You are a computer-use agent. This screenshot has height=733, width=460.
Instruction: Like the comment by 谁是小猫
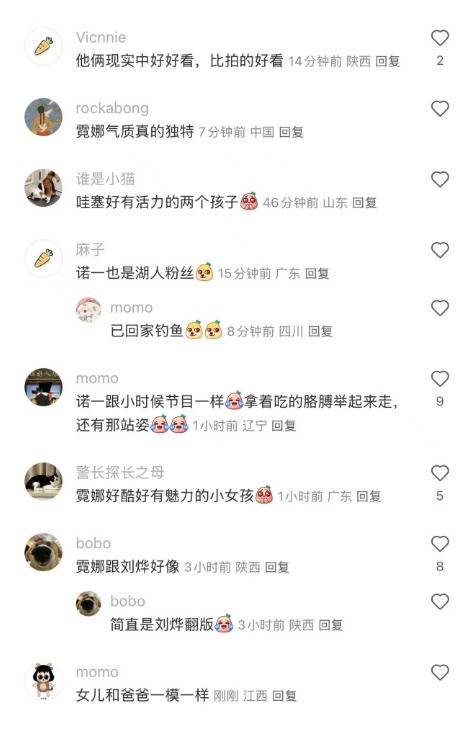pos(439,180)
